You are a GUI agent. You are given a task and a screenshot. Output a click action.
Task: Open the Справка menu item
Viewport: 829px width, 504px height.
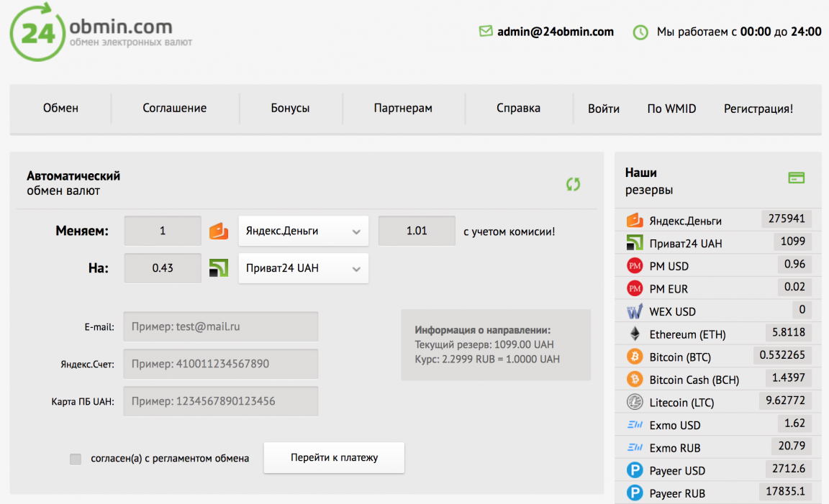click(518, 108)
